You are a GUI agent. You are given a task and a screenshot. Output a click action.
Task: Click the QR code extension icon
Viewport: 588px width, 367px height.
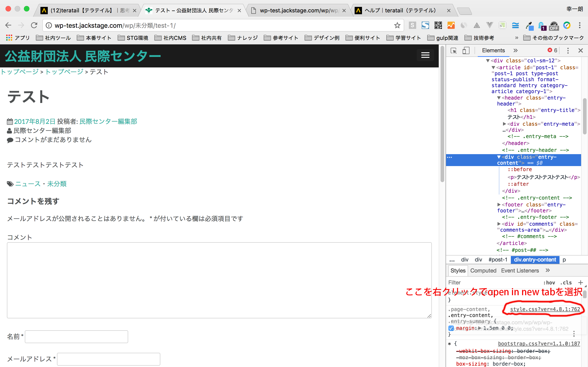438,25
